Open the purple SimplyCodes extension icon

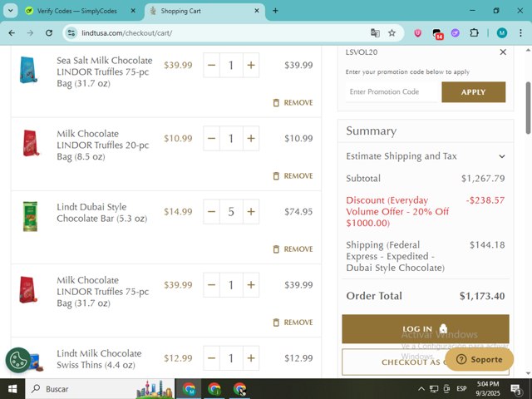(x=456, y=33)
